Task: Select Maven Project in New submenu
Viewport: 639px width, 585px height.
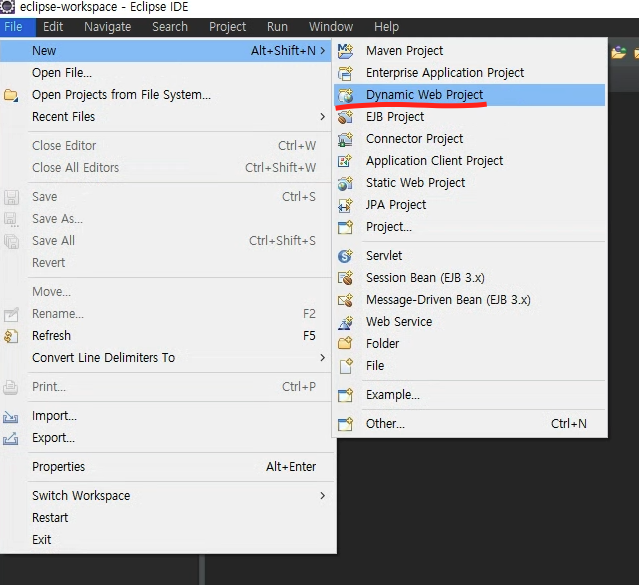Action: point(469,51)
